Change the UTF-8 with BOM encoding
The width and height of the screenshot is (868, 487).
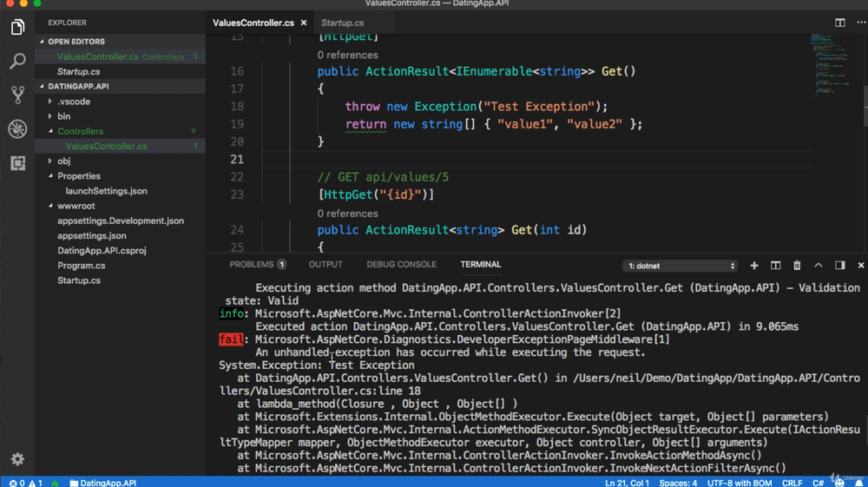tap(740, 483)
